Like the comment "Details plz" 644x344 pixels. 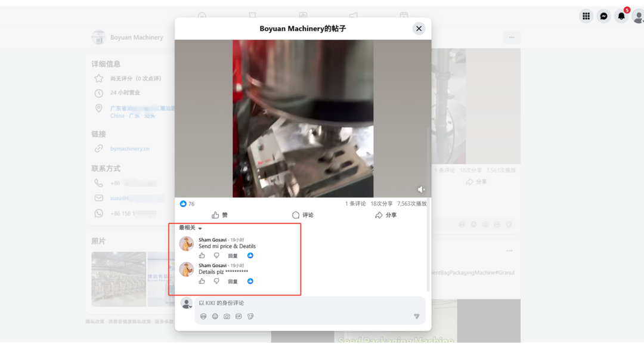[x=202, y=281]
